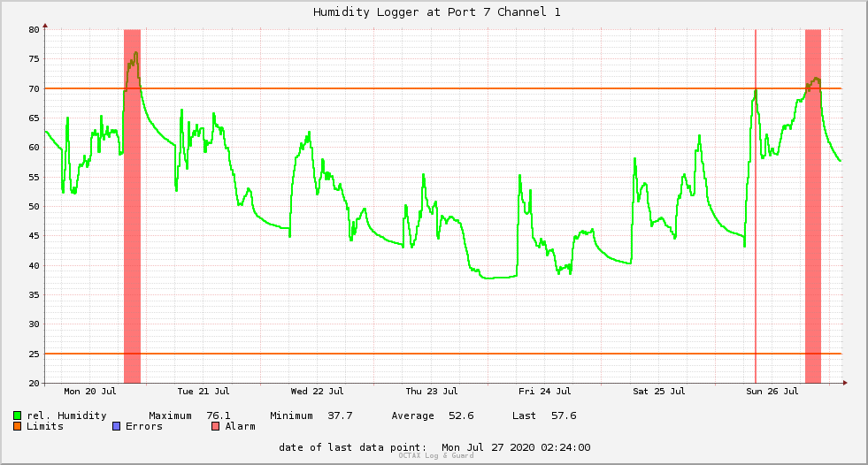Click the 70 y-axis label
868x465 pixels.
tap(35, 88)
